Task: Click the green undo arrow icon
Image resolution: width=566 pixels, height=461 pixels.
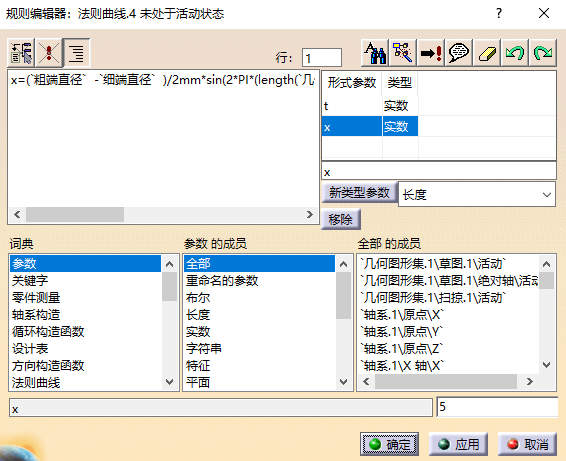Action: [515, 53]
